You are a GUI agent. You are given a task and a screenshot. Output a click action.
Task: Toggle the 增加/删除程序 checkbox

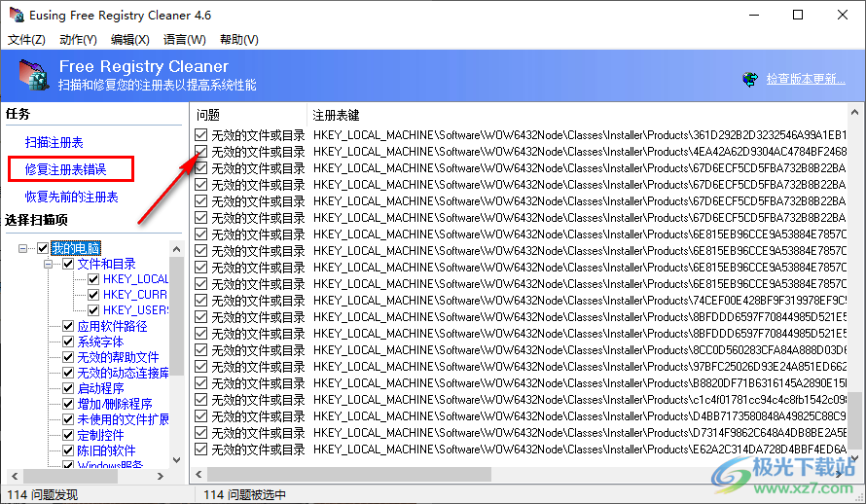pyautogui.click(x=68, y=404)
